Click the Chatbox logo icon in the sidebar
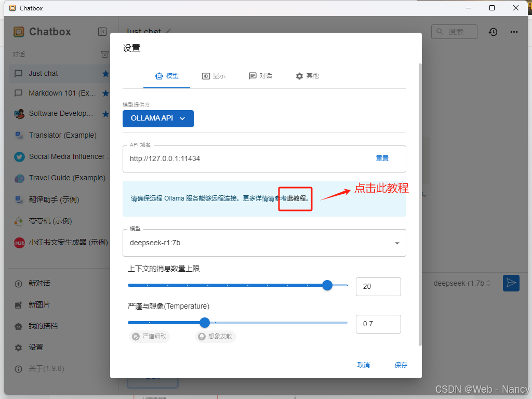Viewport: 532px width, 399px height. point(19,32)
